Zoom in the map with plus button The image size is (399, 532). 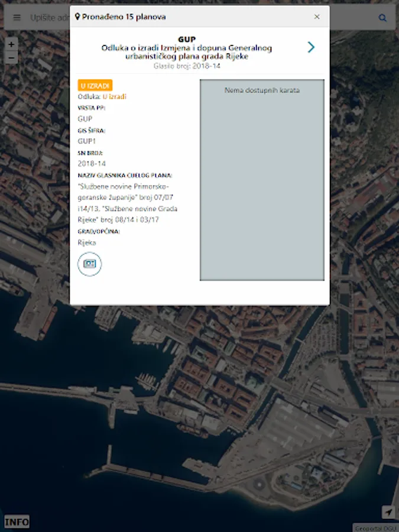pos(11,44)
